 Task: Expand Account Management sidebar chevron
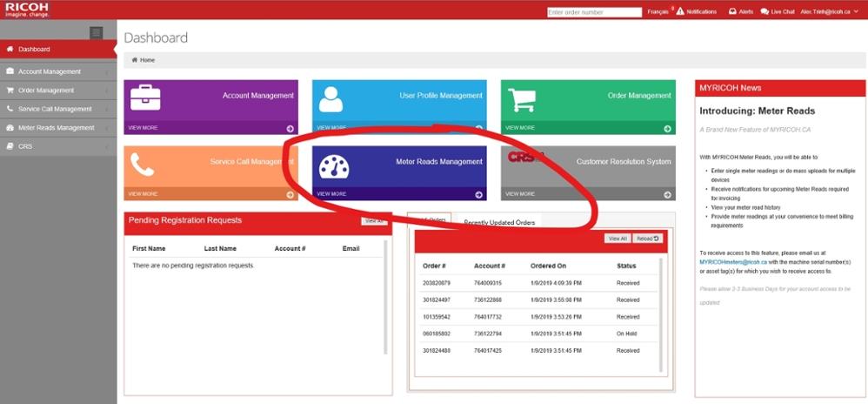(106, 72)
